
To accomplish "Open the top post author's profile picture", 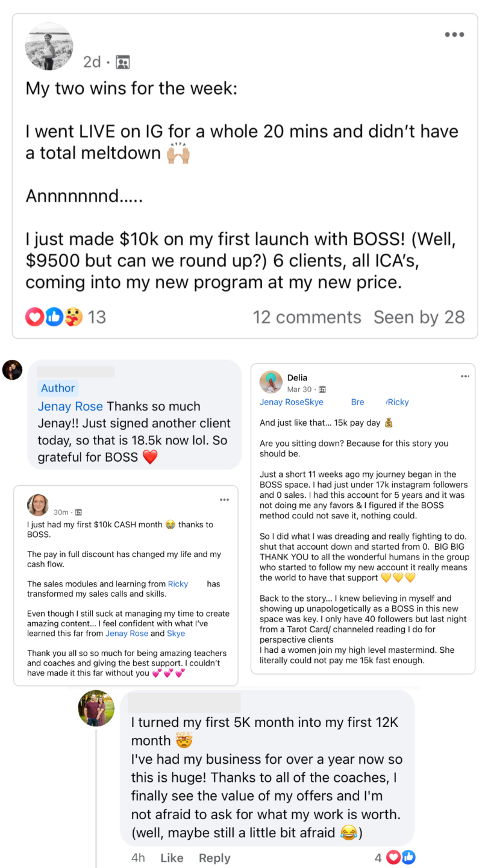I will coord(49,48).
